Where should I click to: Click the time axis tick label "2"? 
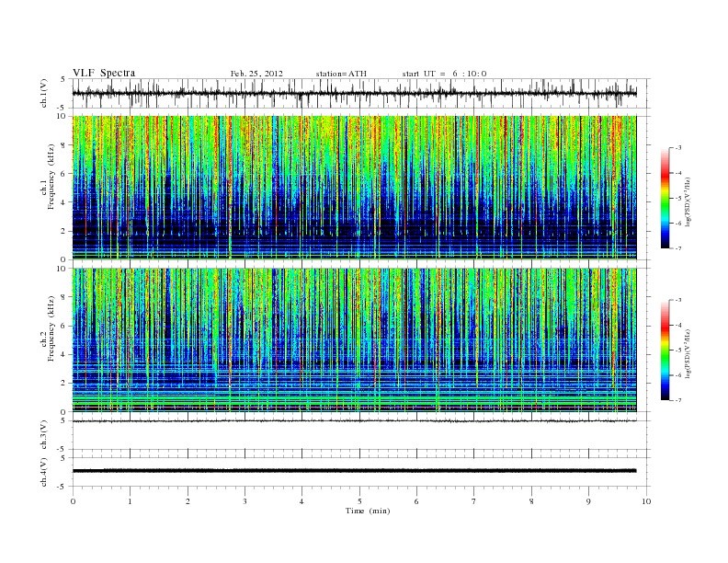click(188, 501)
